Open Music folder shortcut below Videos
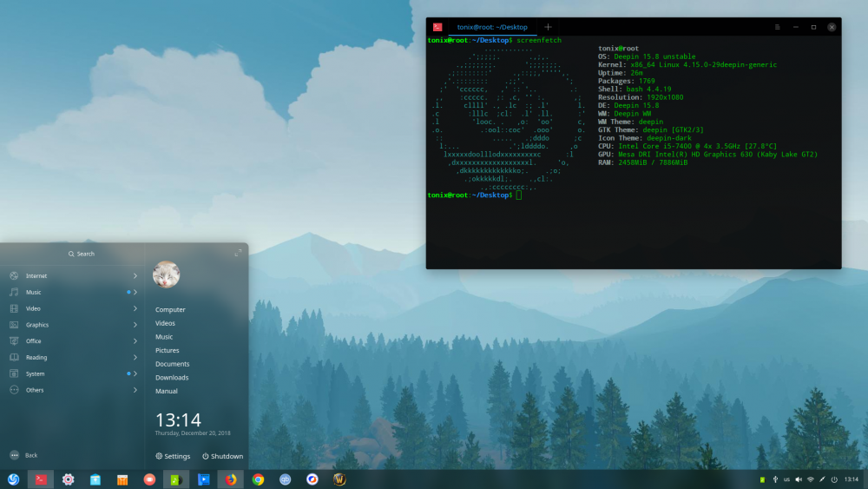 point(164,337)
